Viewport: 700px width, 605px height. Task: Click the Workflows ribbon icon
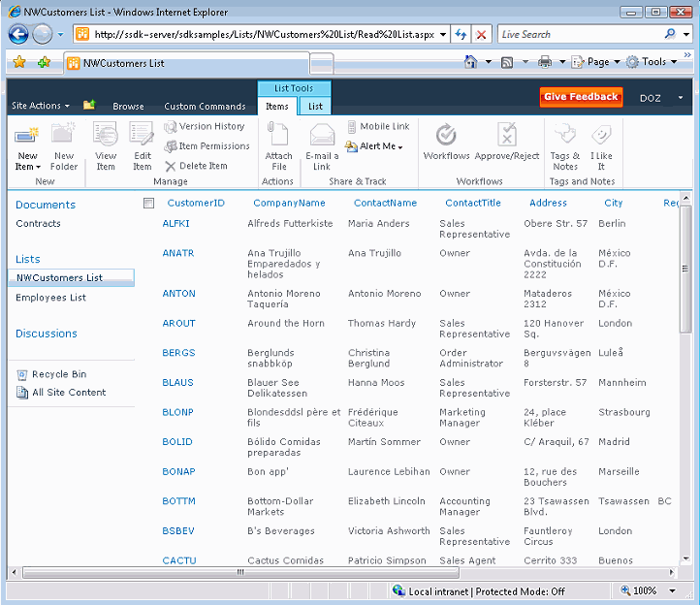coord(446,135)
